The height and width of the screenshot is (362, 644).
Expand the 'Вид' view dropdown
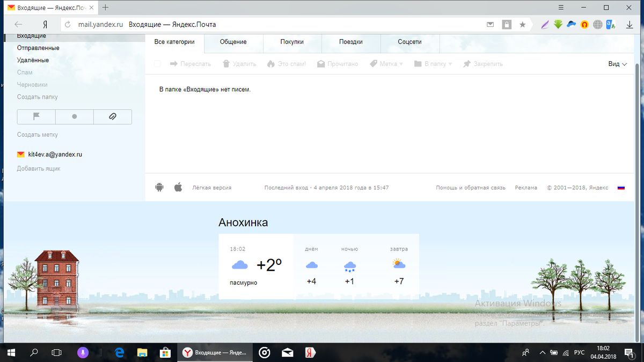point(617,64)
